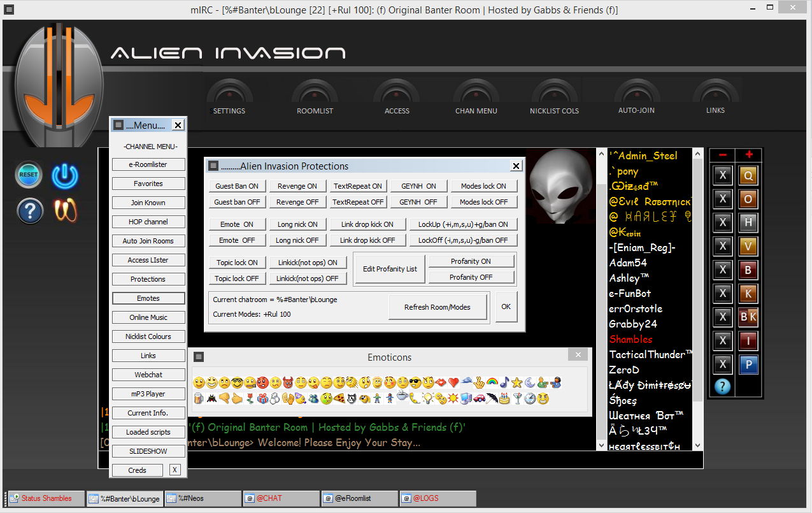Switch to the %#Neos window tab

point(203,498)
